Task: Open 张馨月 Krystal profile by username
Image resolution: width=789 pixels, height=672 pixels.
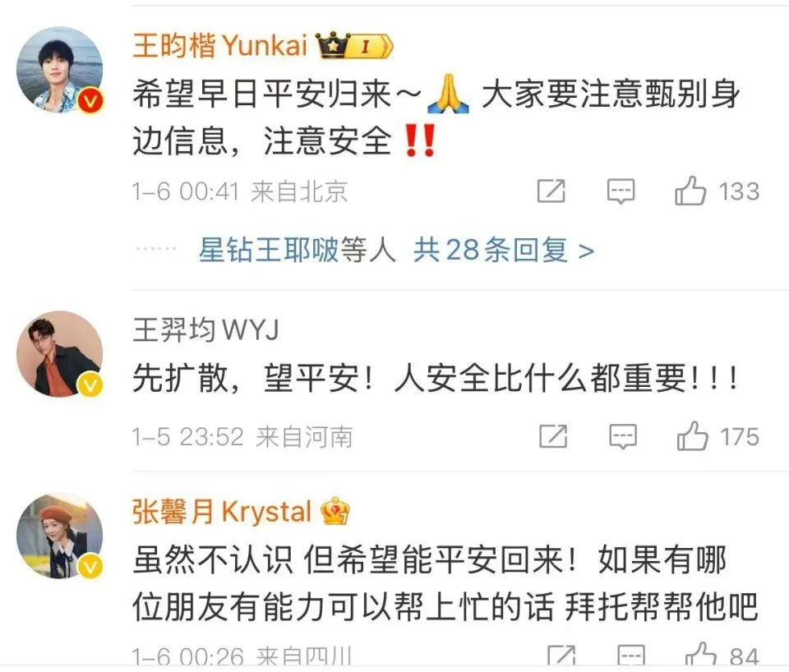Action: [222, 512]
